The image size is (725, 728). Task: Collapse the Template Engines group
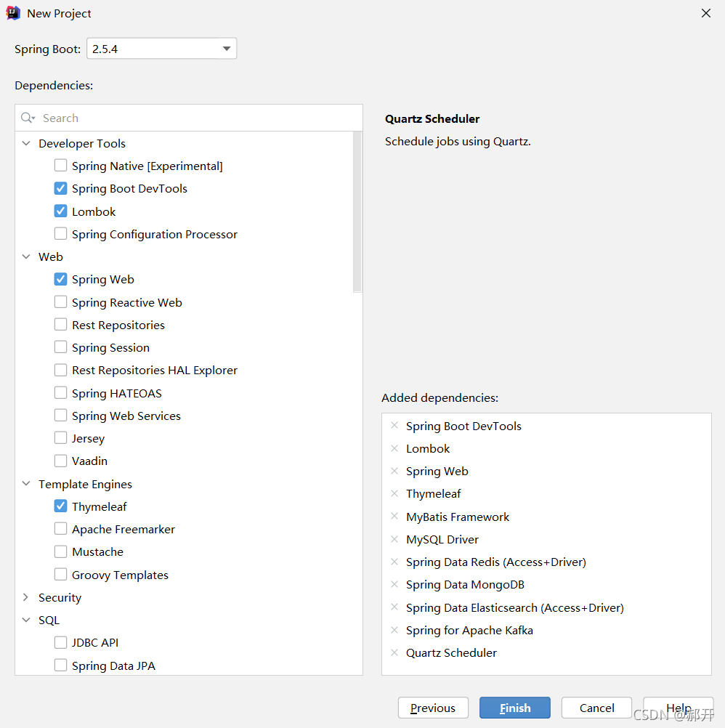26,484
